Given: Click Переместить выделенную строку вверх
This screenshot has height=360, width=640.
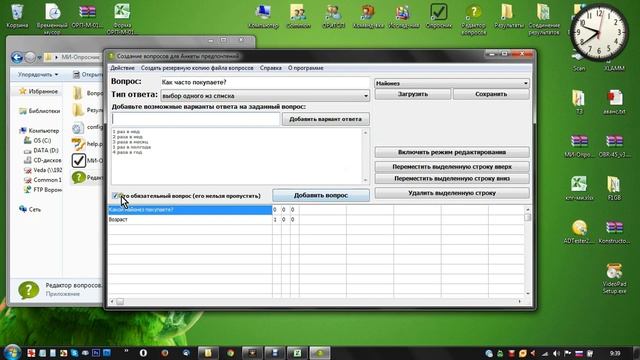Looking at the screenshot, I should click(x=452, y=167).
